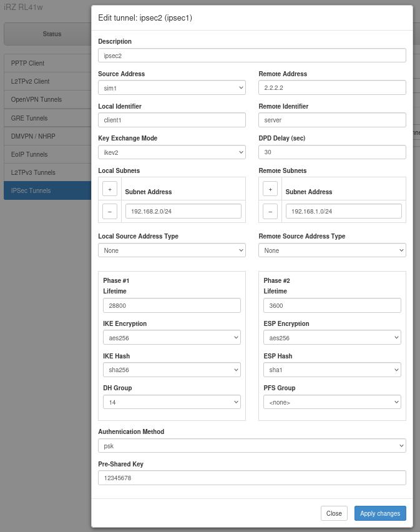
Task: Change the ESP Hash selection
Action: point(332,370)
